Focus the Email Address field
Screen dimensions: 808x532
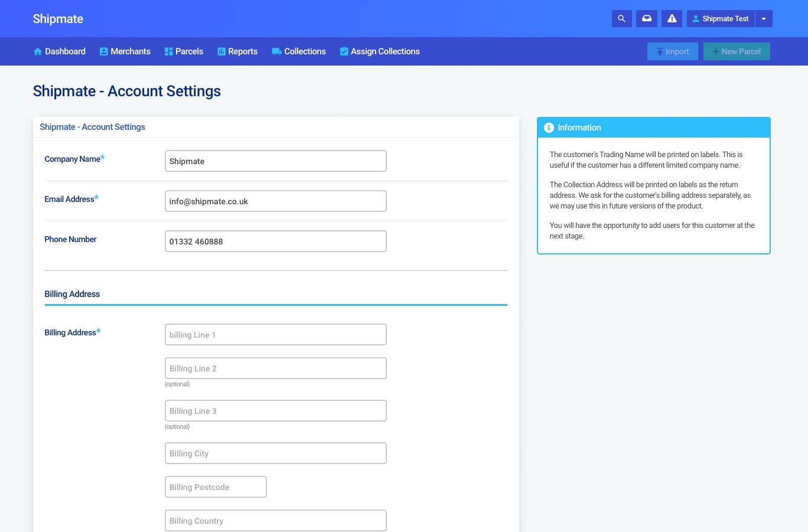(276, 201)
